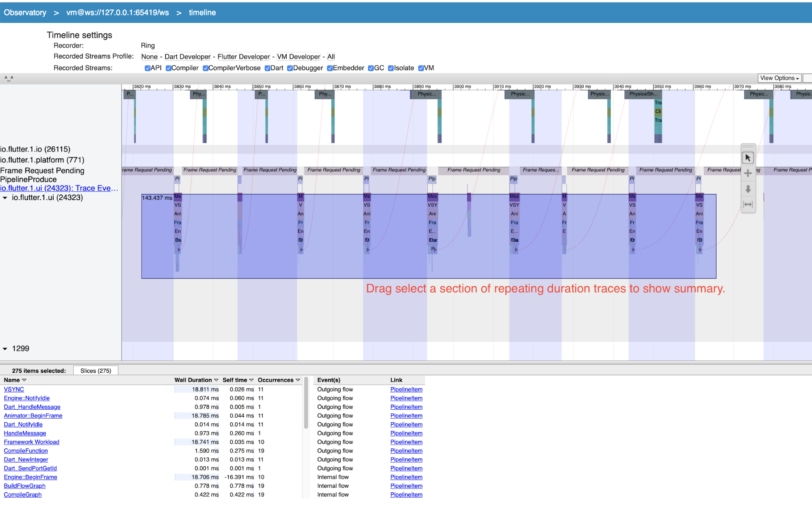Open CompileFunction slice link
Viewport: 812px width, 510px height.
coord(26,451)
